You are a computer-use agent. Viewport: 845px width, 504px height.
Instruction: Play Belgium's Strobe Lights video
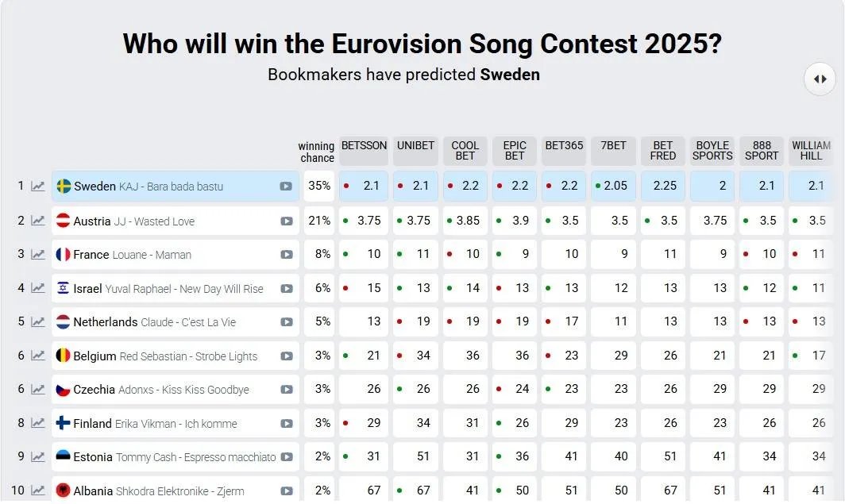point(286,356)
